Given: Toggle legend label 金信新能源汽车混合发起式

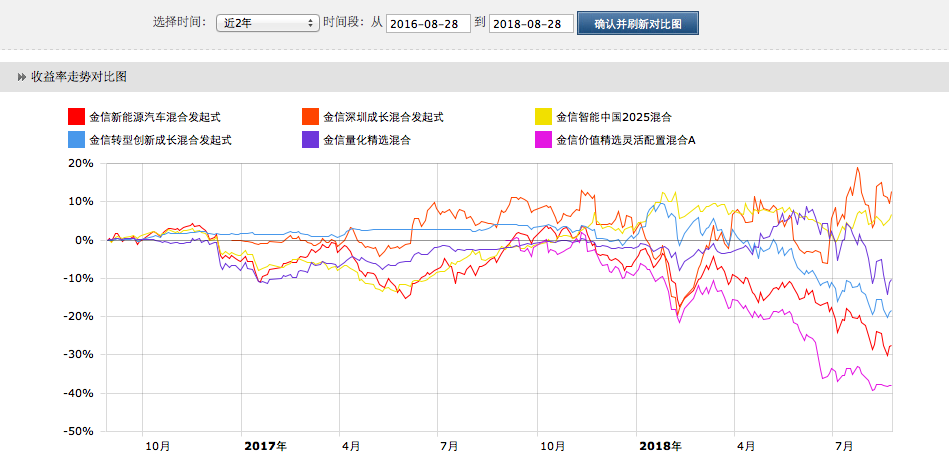Looking at the screenshot, I should coord(154,117).
